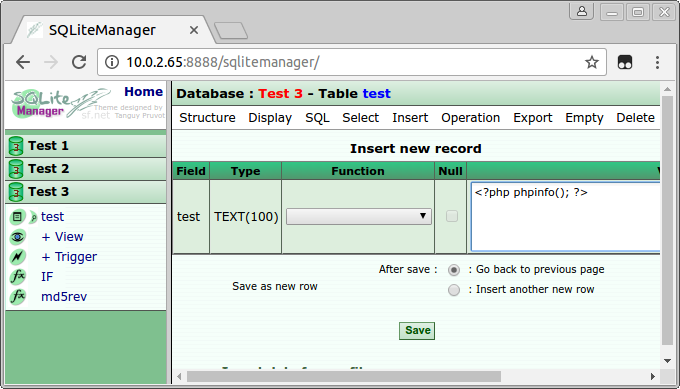This screenshot has width=680, height=389.
Task: Click the 'Save as new row' label
Action: (275, 286)
